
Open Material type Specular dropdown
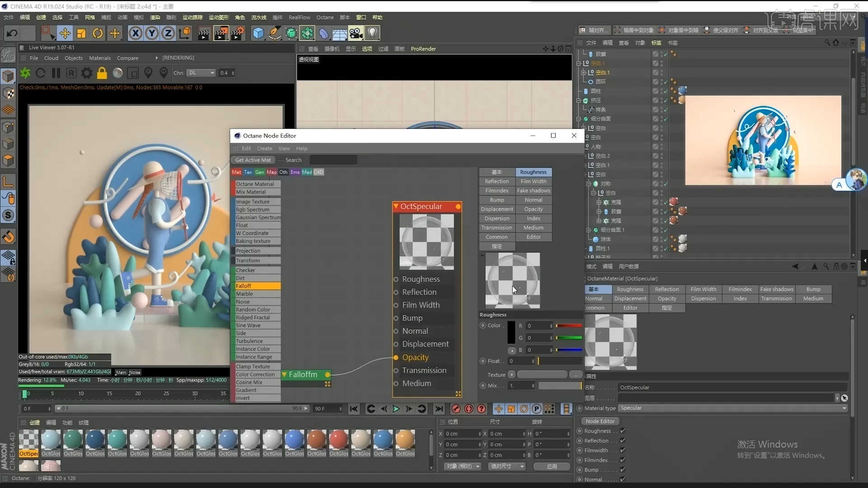pyautogui.click(x=733, y=408)
